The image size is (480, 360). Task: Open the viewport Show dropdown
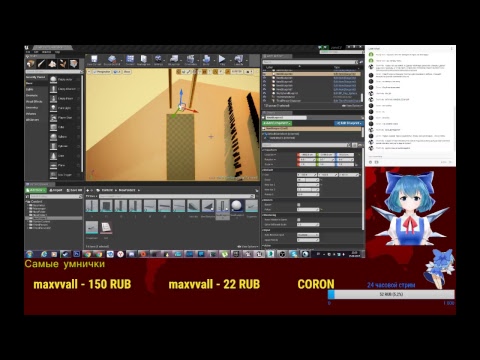pyautogui.click(x=127, y=72)
